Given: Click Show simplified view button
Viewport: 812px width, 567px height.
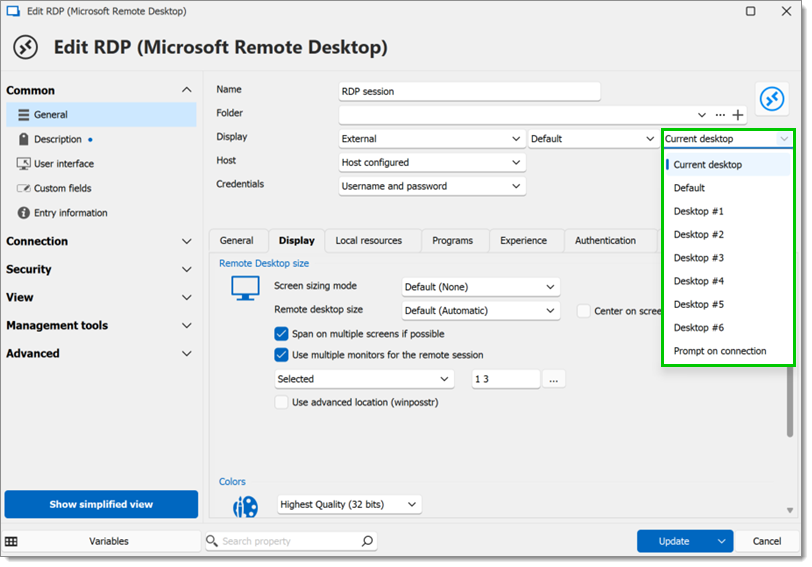Looking at the screenshot, I should (x=101, y=504).
